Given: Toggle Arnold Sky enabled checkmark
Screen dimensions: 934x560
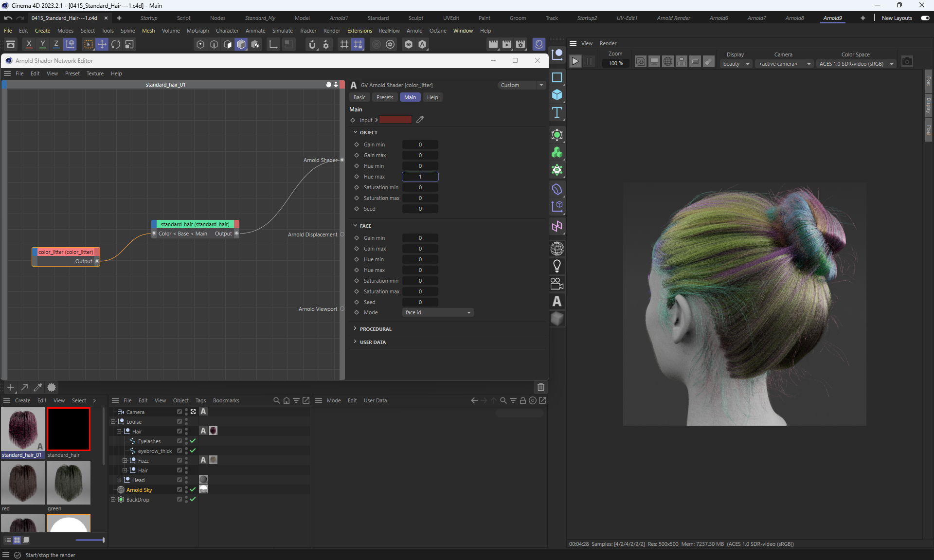Looking at the screenshot, I should [x=193, y=490].
